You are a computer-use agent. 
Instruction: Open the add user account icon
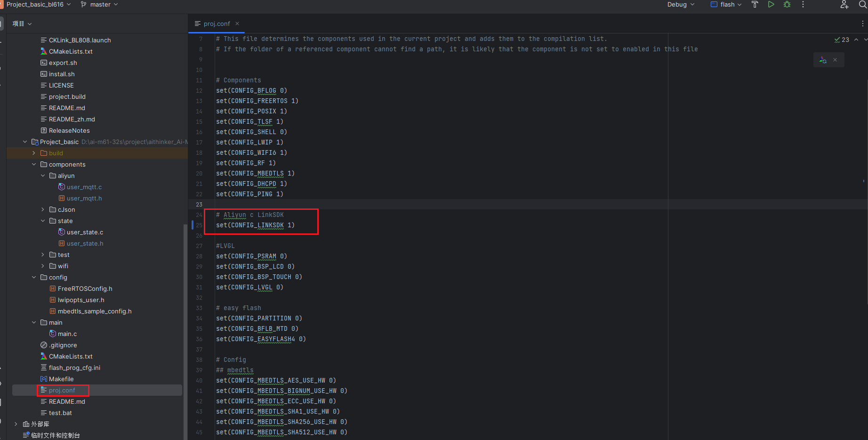pyautogui.click(x=844, y=5)
